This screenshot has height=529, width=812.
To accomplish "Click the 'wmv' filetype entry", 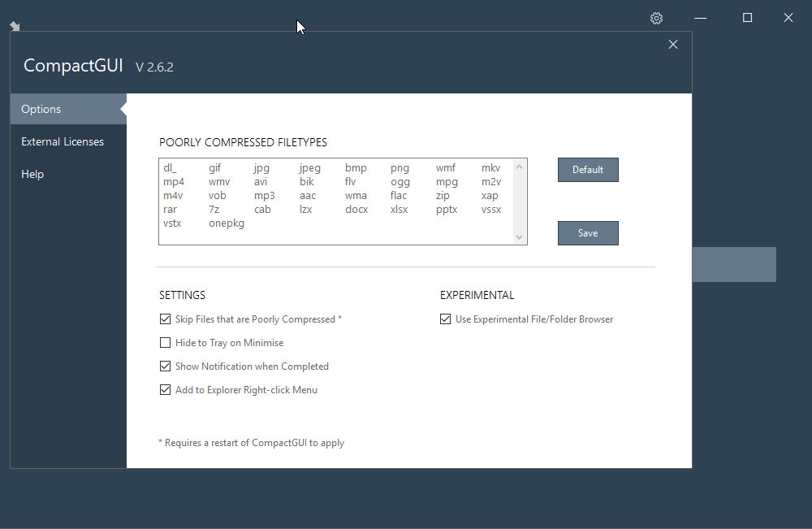I will (219, 182).
